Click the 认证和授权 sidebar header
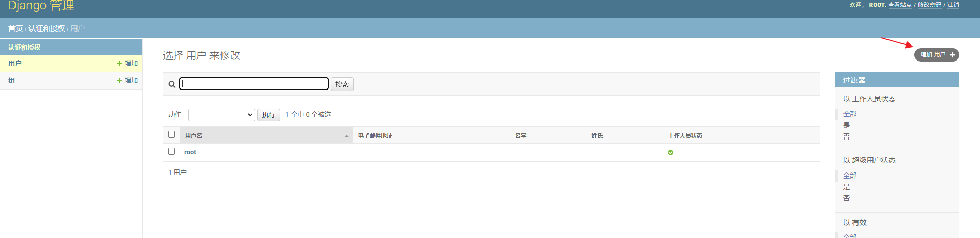Screen dimensions: 980x238 pyautogui.click(x=24, y=48)
